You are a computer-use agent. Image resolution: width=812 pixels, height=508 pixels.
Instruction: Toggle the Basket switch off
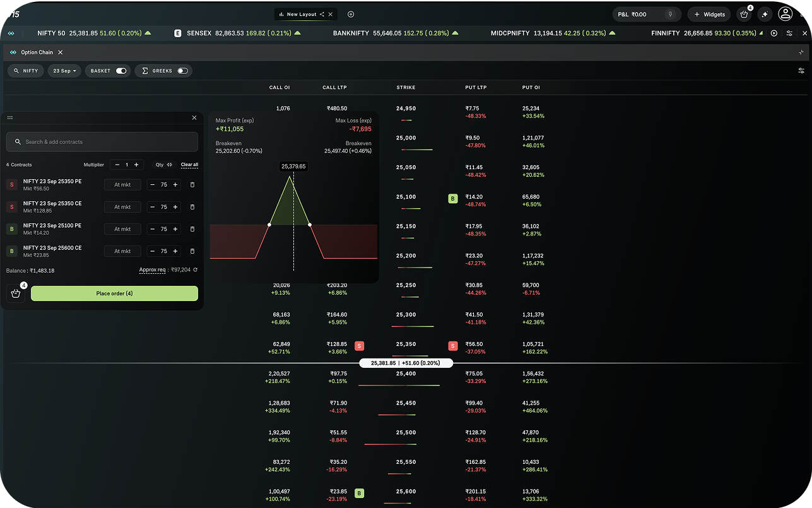(121, 71)
